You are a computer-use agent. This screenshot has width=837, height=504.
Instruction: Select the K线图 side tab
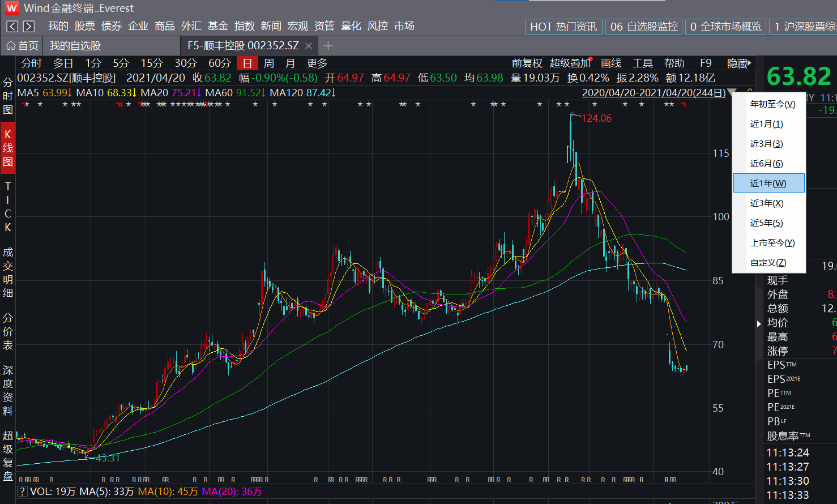click(8, 148)
